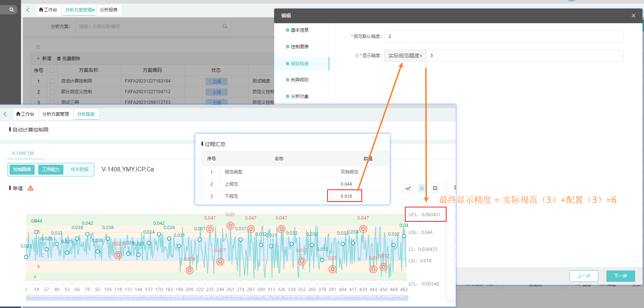644x308 pixels.
Task: Click back arrow in lower report window
Action: (5, 114)
